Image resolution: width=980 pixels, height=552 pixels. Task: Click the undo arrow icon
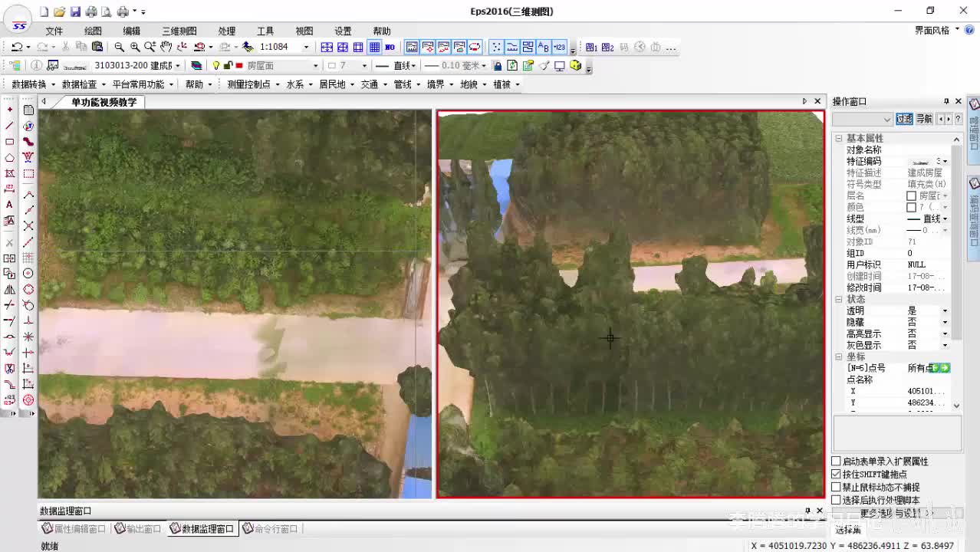pyautogui.click(x=16, y=47)
